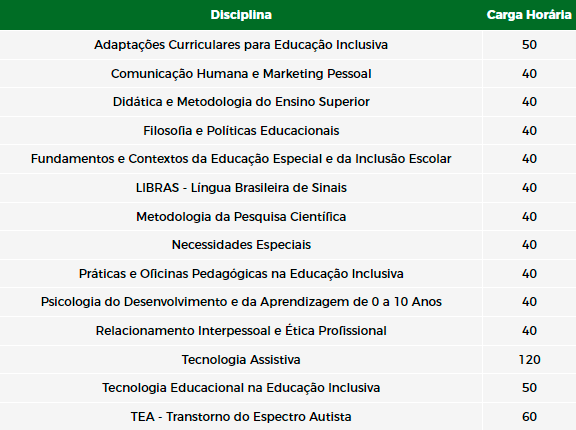Click the Disciplina column header

[241, 15]
